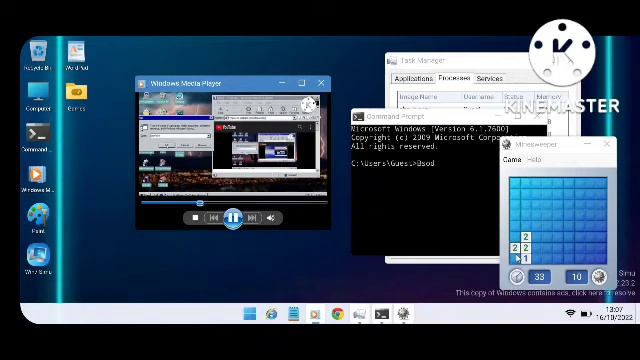Switch to Services tab in Task Manager

489,78
